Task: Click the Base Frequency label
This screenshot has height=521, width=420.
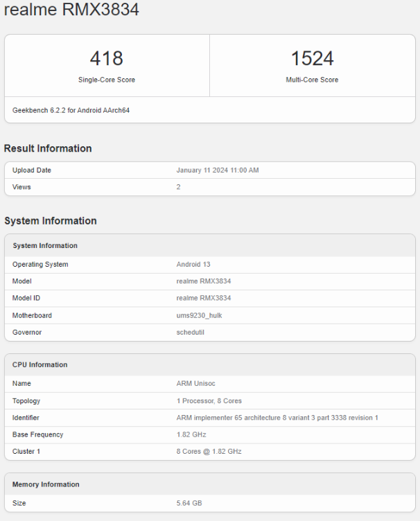Action: [37, 434]
